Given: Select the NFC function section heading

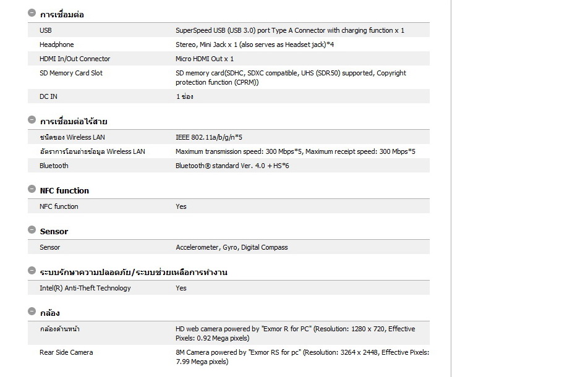Looking at the screenshot, I should pos(64,190).
